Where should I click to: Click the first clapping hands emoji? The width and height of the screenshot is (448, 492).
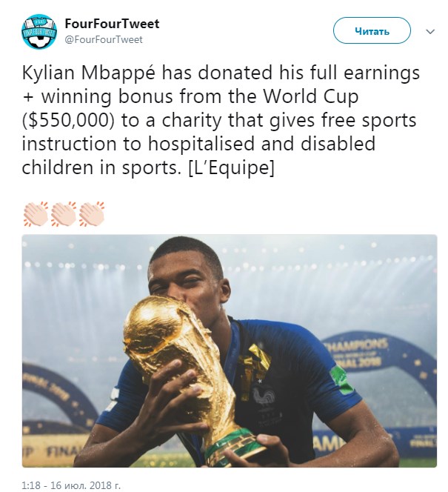[36, 214]
